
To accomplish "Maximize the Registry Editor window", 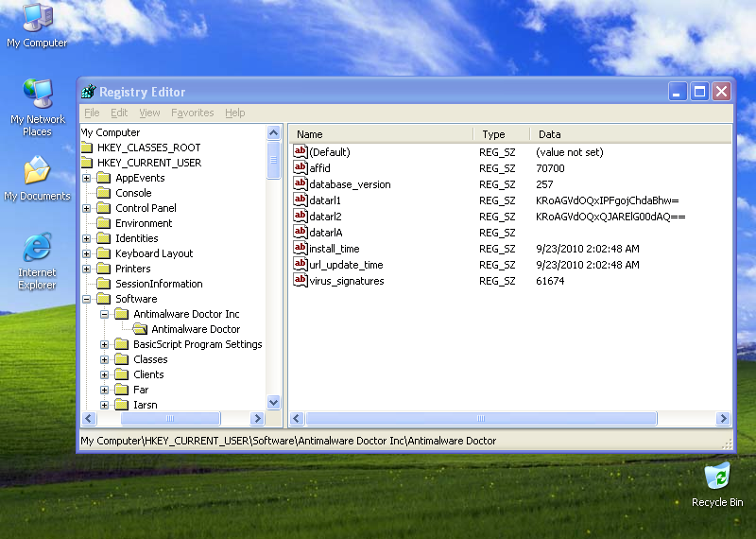I will (x=699, y=91).
